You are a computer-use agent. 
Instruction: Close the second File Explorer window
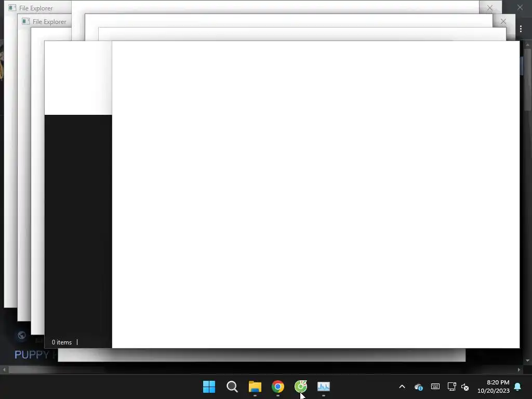pyautogui.click(x=503, y=21)
